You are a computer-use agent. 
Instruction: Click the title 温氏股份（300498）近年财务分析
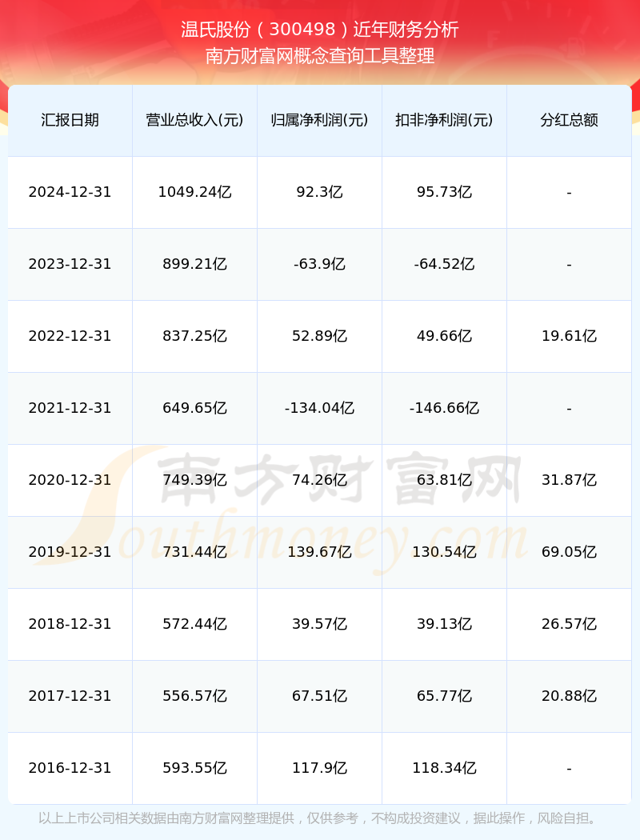[x=320, y=30]
